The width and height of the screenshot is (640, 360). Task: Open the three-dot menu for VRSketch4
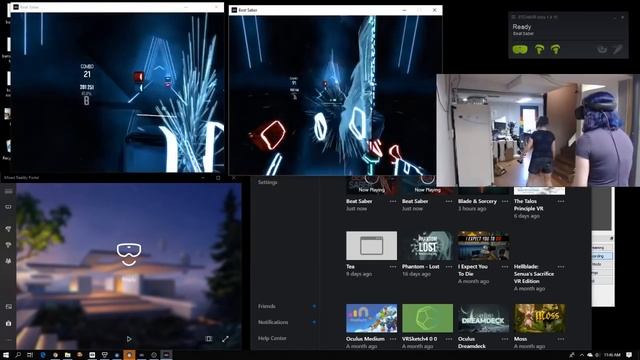click(449, 339)
